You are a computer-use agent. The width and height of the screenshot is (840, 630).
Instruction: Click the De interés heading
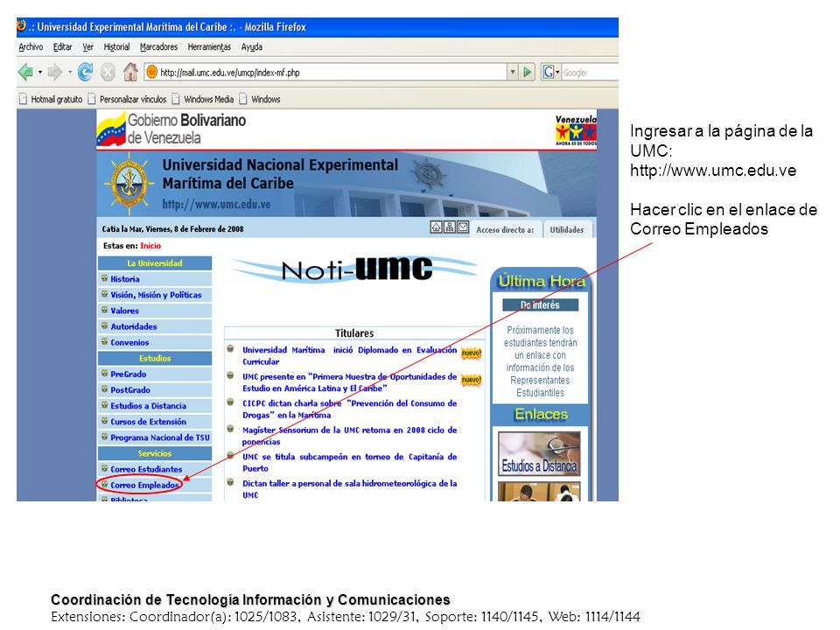coord(540,305)
